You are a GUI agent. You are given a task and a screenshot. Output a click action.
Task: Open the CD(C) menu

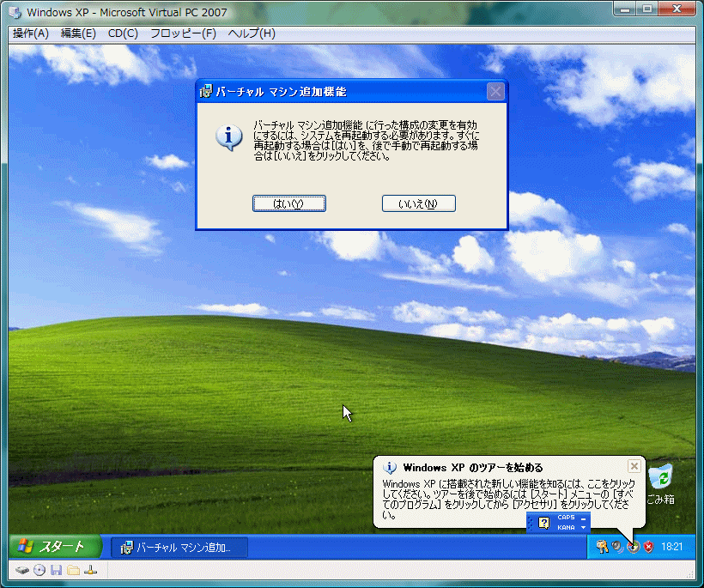[x=123, y=33]
